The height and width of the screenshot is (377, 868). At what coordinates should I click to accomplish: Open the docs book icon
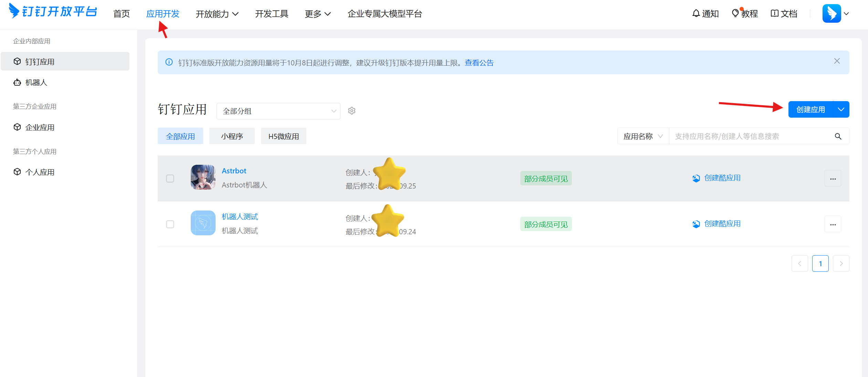coord(774,13)
